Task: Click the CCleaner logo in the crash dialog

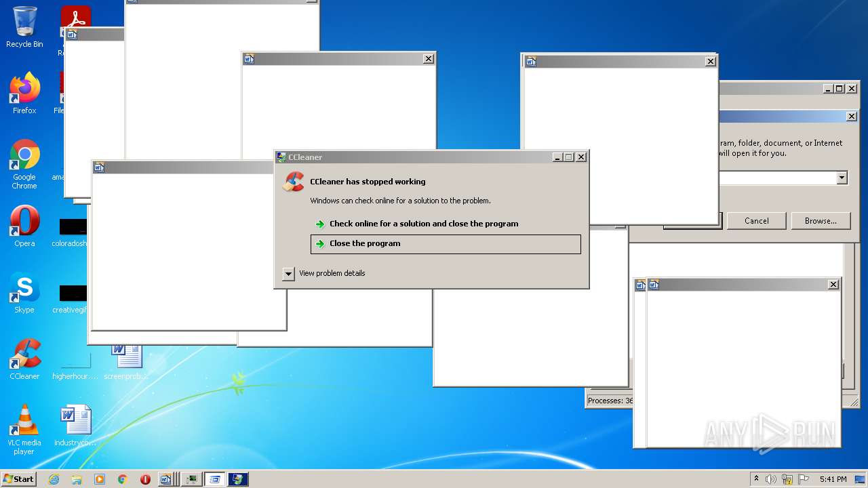Action: [x=294, y=182]
